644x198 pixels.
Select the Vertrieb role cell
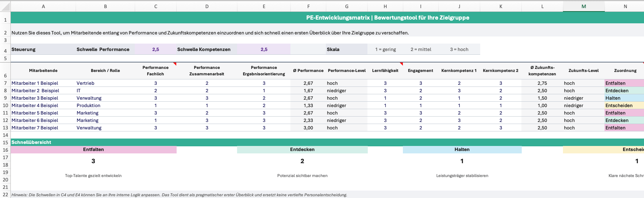click(x=105, y=83)
